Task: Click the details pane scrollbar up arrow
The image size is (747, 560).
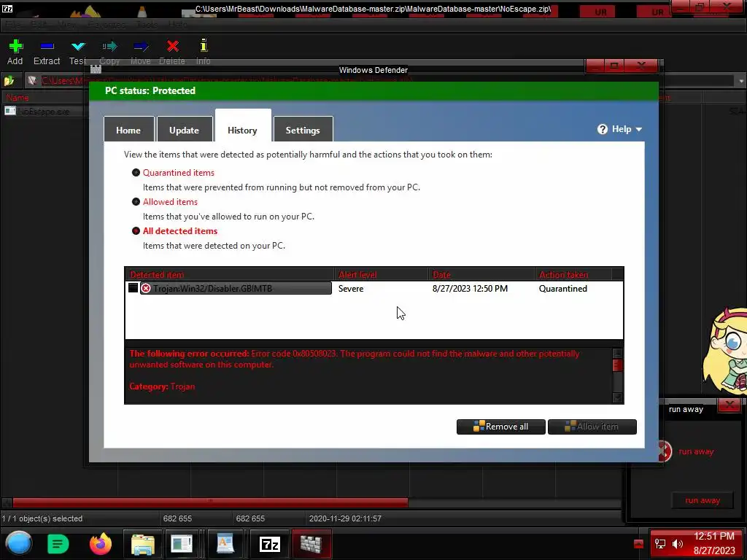Action: (617, 354)
